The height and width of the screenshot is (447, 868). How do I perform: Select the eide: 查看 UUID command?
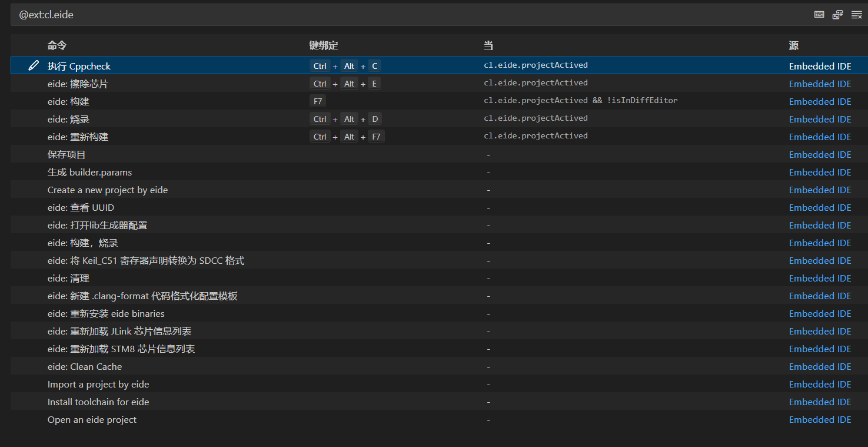point(81,207)
